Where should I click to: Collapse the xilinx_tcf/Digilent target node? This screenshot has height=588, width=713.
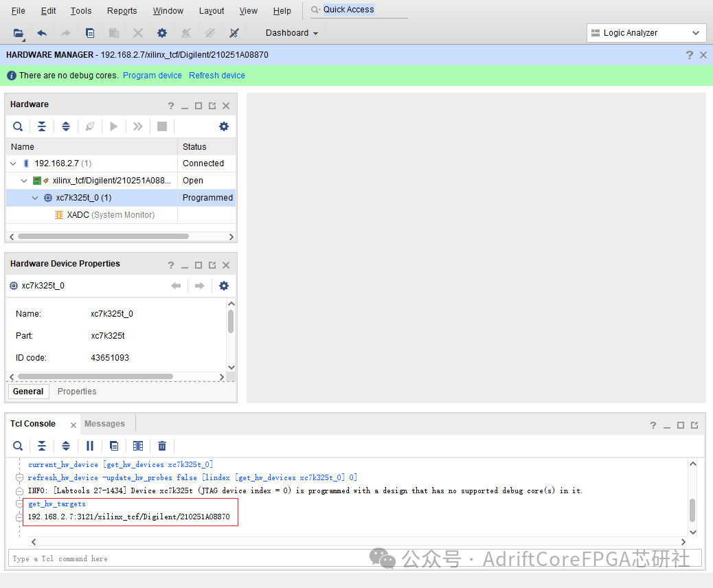[24, 181]
